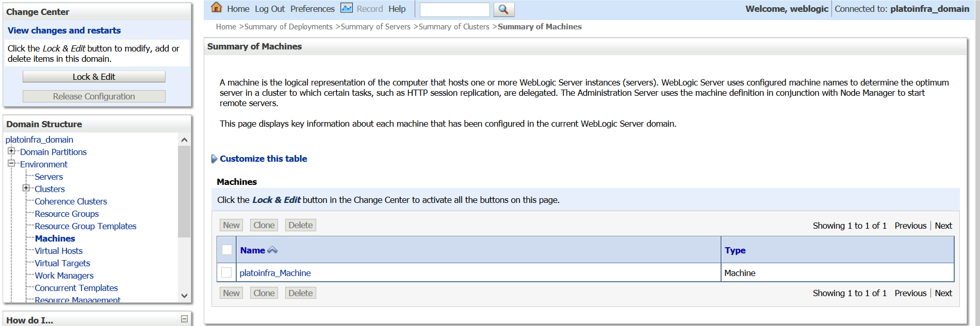Open the platoinfra_Machine link
The width and height of the screenshot is (980, 326).
(x=275, y=273)
